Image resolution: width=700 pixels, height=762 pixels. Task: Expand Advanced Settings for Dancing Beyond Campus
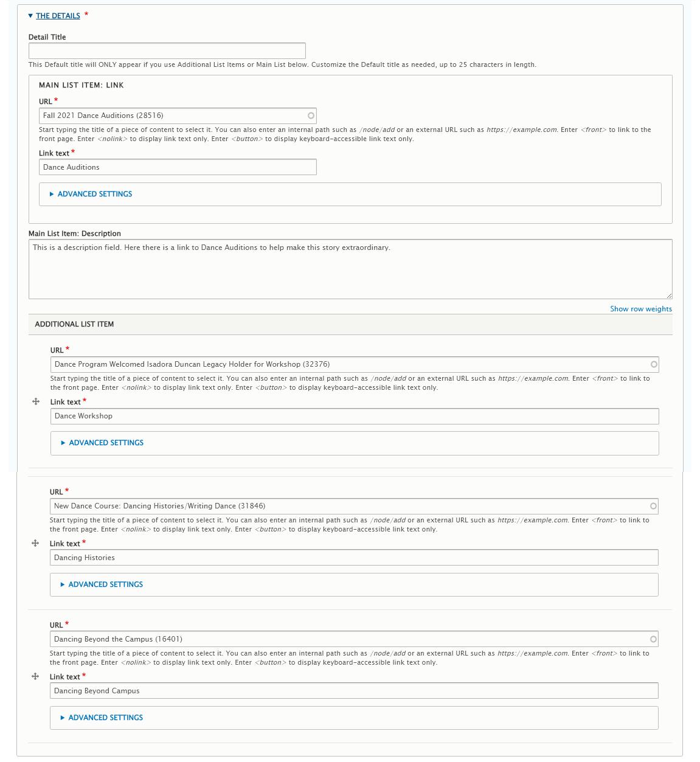(x=105, y=718)
